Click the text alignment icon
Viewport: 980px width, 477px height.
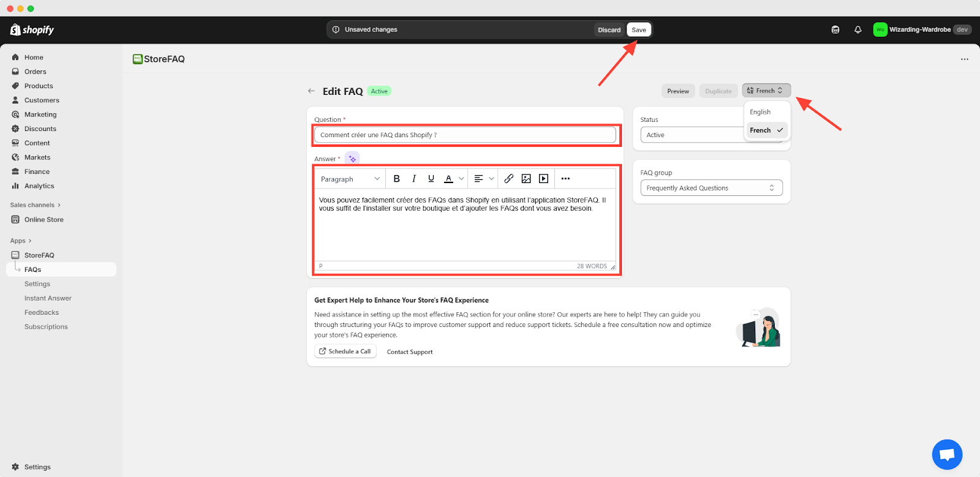(478, 179)
